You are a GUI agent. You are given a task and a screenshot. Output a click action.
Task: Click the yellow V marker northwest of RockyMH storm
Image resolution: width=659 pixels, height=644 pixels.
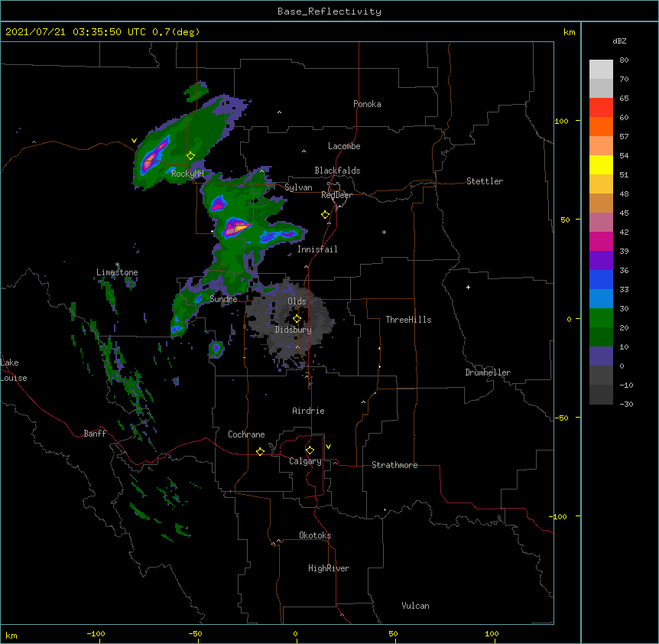coord(134,141)
